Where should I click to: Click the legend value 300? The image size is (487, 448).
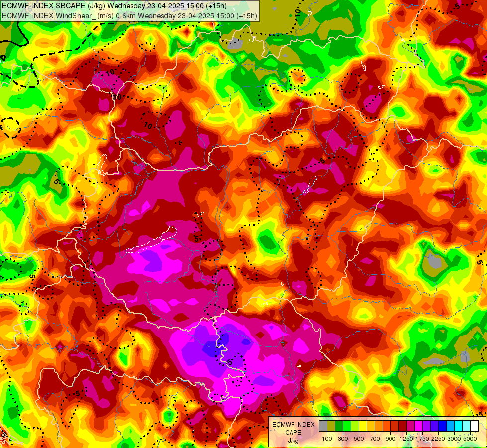point(343,439)
